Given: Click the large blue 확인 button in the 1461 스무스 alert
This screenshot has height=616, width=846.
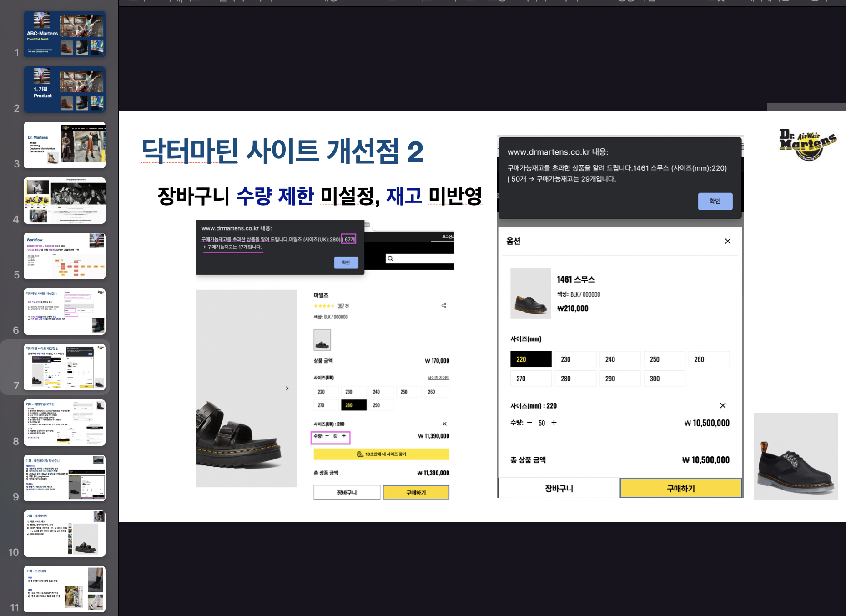Looking at the screenshot, I should (x=715, y=201).
